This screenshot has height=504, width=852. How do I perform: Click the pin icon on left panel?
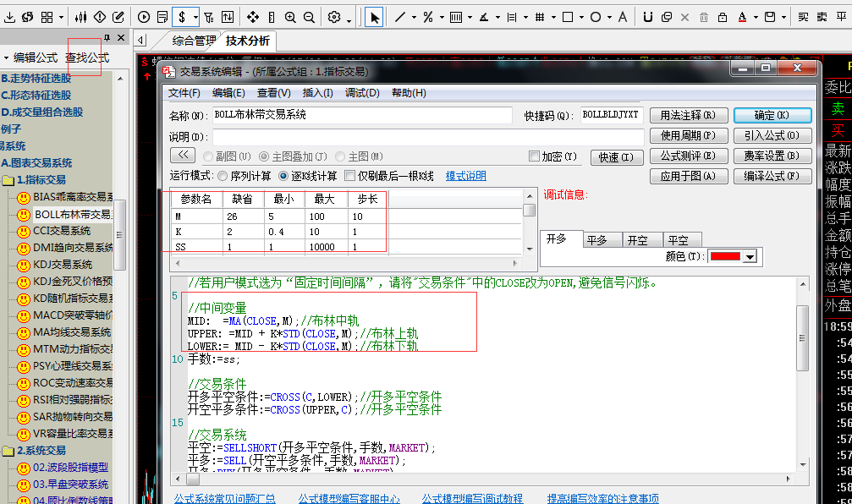pos(107,37)
